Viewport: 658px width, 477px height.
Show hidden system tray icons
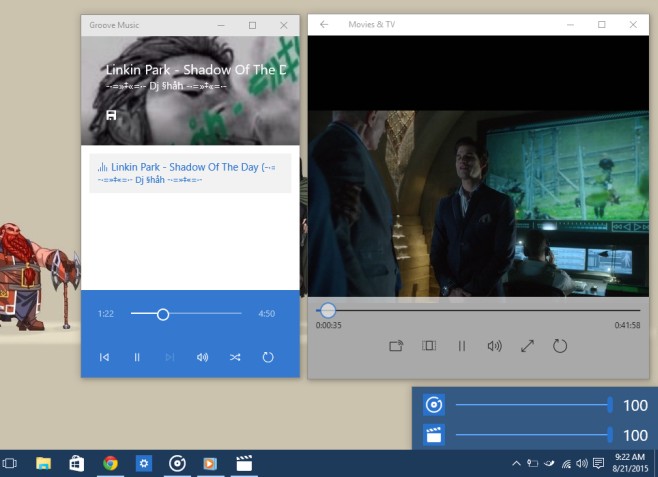pyautogui.click(x=517, y=463)
